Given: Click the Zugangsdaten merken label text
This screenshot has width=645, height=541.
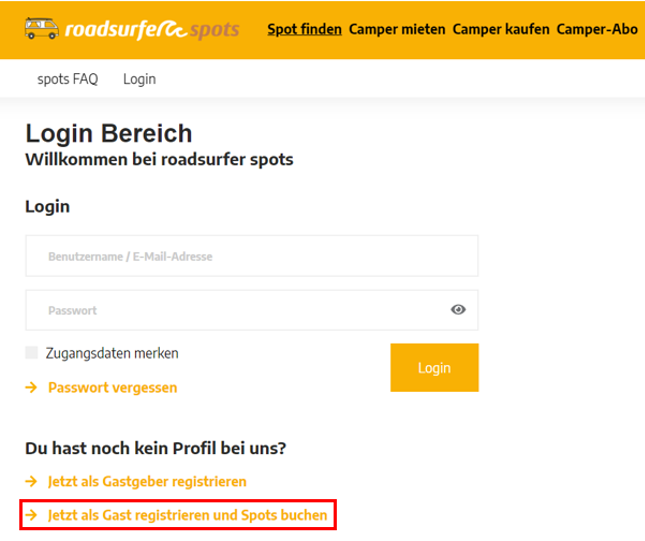Looking at the screenshot, I should tap(112, 353).
